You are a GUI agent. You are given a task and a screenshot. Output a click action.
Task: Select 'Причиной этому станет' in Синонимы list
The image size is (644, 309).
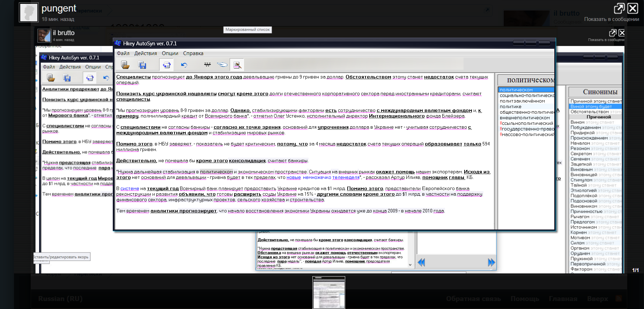(x=596, y=101)
